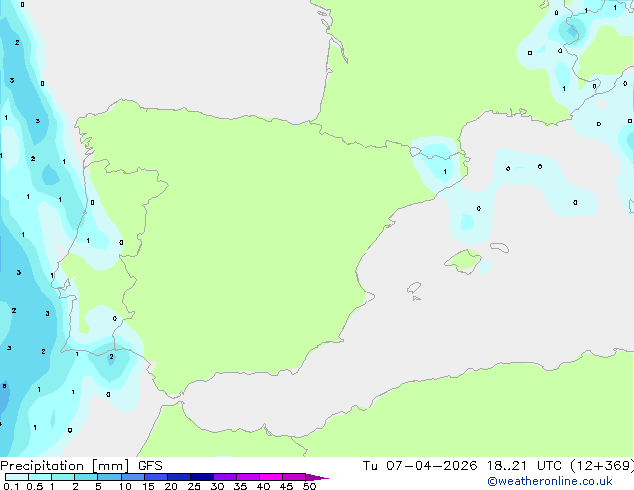
Task: Click the island of Menorca outline
Action: pyautogui.click(x=499, y=247)
